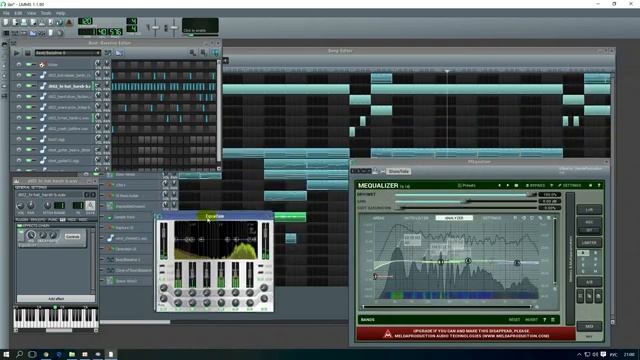Open the Song Editor toolbar button
The width and height of the screenshot is (640, 360).
click(6, 33)
